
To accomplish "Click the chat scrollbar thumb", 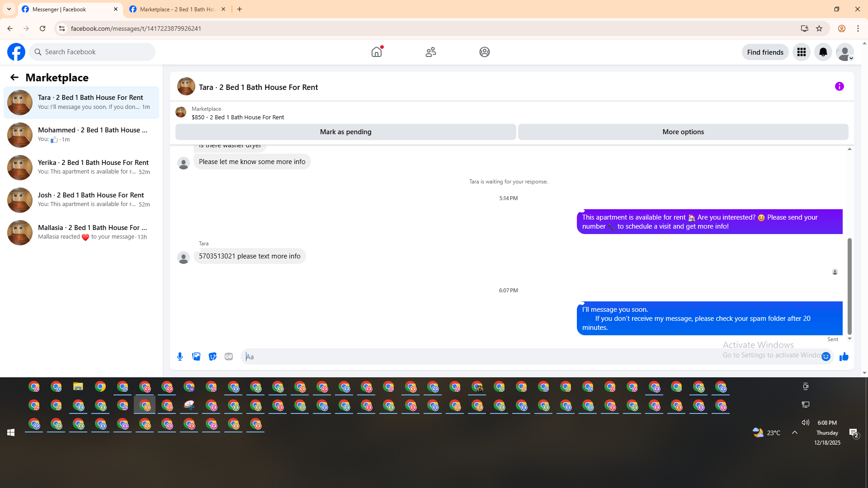I will coord(849,286).
